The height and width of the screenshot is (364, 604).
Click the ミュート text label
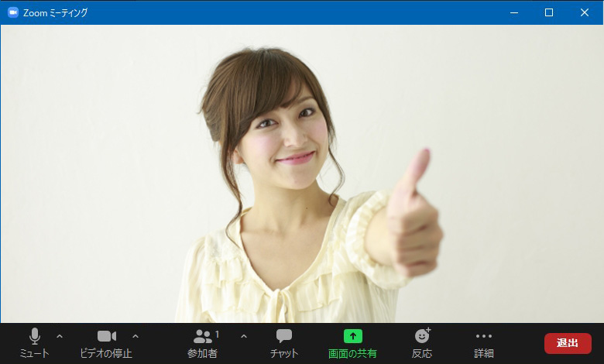pos(34,354)
